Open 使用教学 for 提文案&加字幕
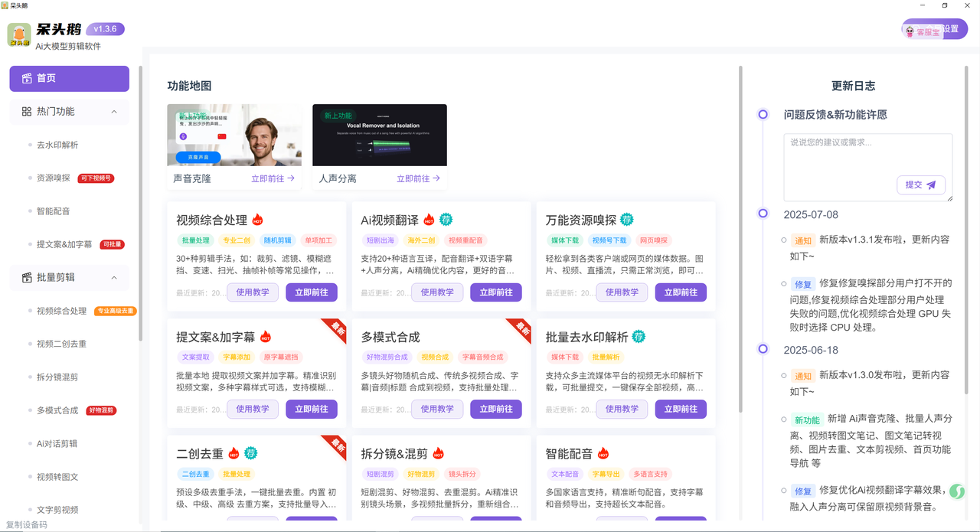Screen dimensions: 980x532 [x=253, y=409]
